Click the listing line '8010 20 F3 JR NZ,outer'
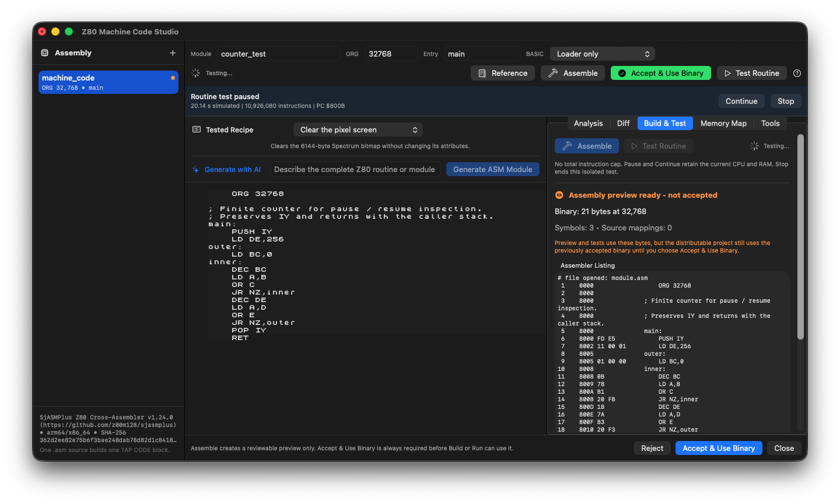Image resolution: width=840 pixels, height=504 pixels. coord(628,430)
